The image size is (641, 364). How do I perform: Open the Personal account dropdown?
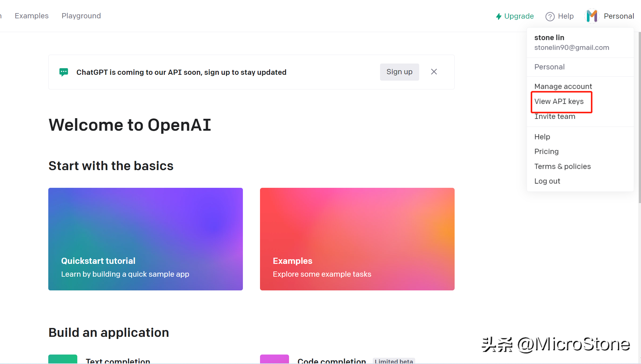point(619,16)
